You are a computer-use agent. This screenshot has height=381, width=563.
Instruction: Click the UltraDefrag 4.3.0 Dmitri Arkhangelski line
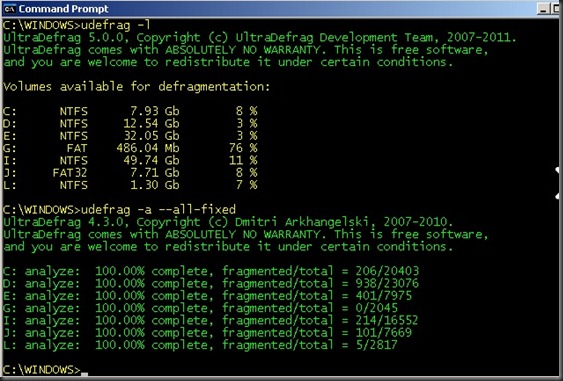click(228, 222)
